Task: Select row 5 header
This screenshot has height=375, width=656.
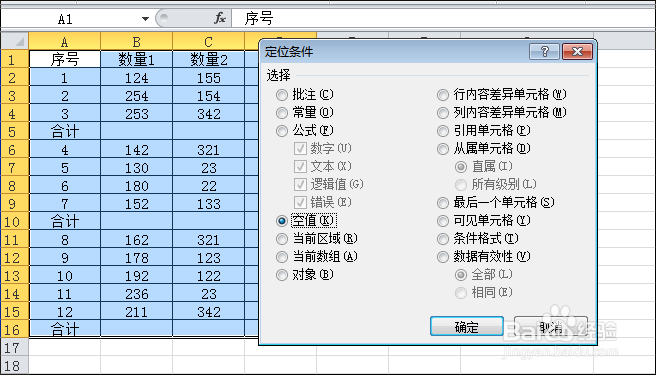Action: (x=15, y=131)
